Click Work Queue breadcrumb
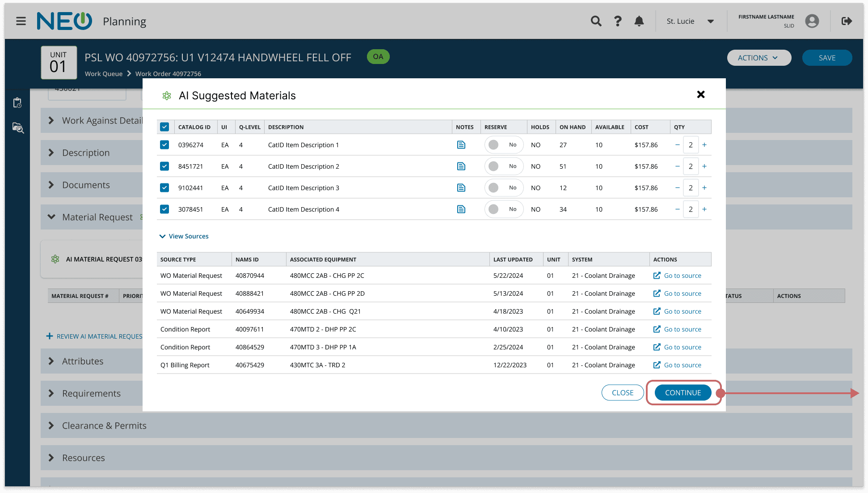Screen dimensions: 868x493 pyautogui.click(x=104, y=74)
